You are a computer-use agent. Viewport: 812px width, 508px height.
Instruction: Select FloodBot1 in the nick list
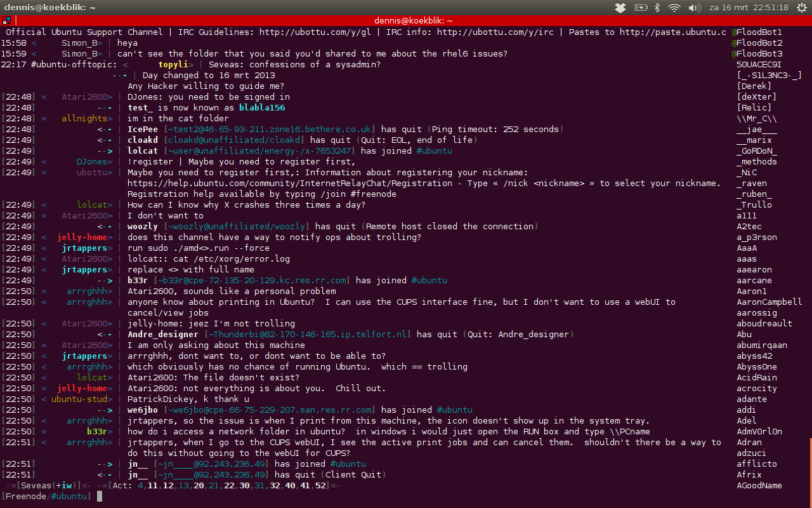[759, 32]
